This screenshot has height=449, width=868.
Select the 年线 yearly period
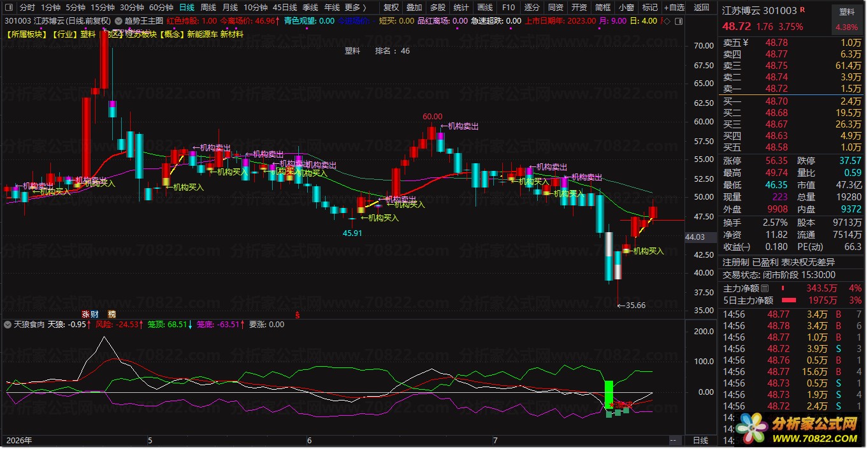pos(332,8)
